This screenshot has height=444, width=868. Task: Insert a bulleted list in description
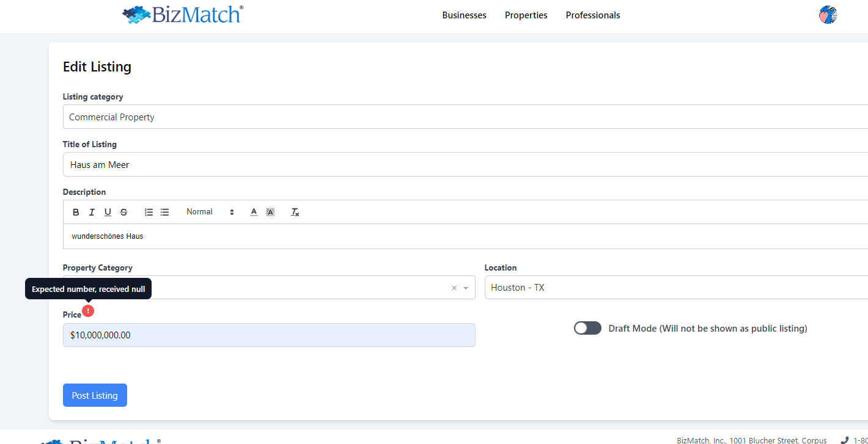pyautogui.click(x=164, y=213)
